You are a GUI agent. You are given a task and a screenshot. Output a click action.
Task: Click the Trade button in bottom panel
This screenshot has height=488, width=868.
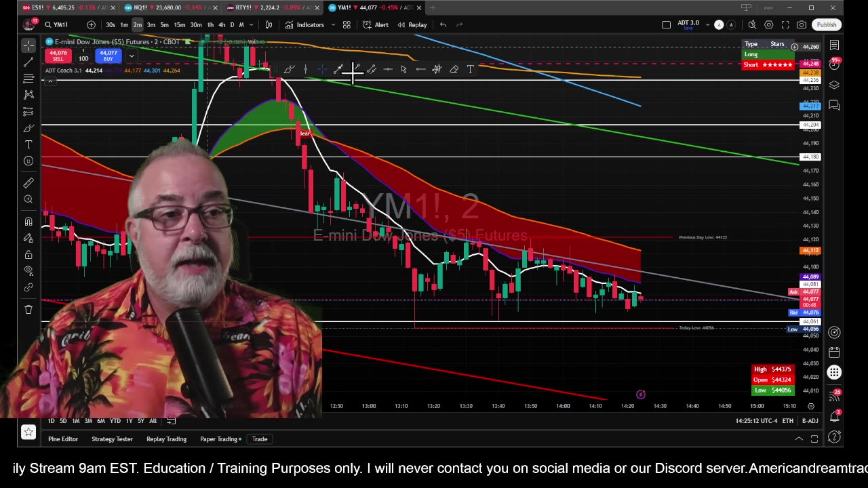click(x=260, y=439)
